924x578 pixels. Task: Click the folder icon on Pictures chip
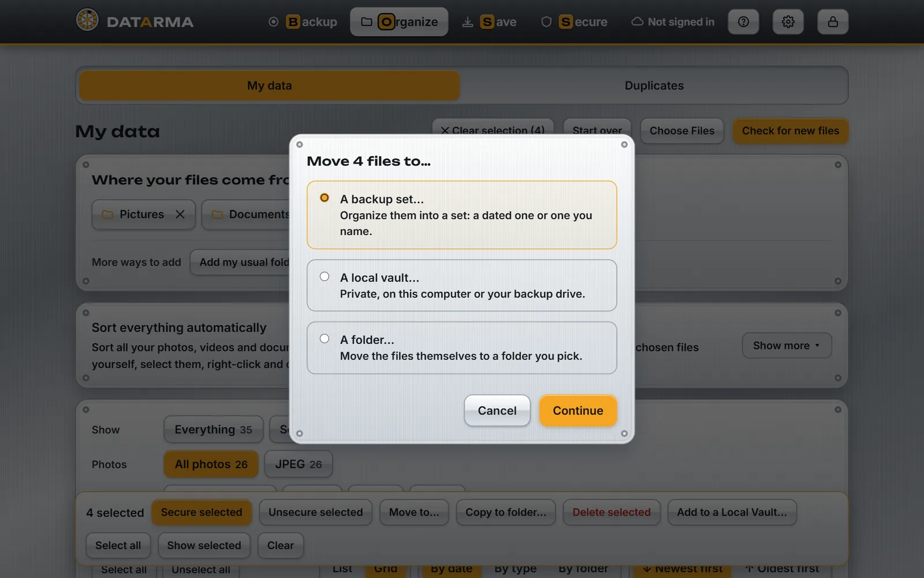pyautogui.click(x=107, y=214)
